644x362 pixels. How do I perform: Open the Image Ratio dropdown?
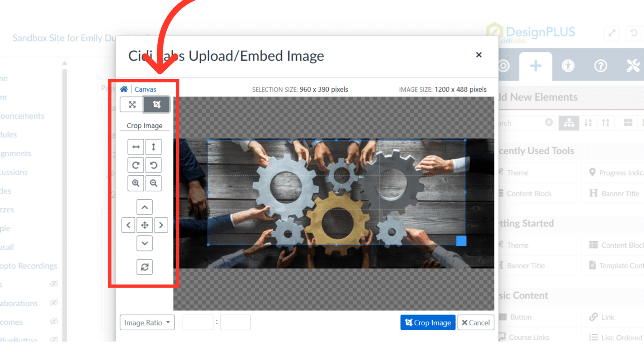click(147, 322)
